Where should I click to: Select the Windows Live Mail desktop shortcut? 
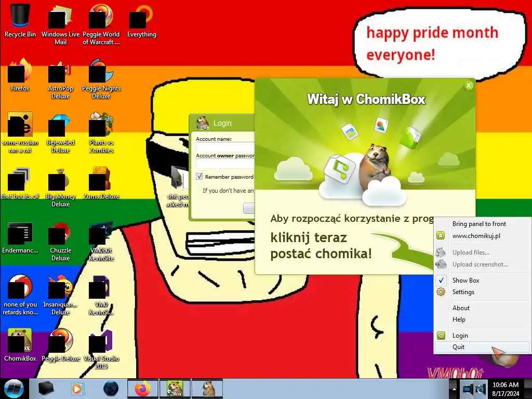[60, 24]
